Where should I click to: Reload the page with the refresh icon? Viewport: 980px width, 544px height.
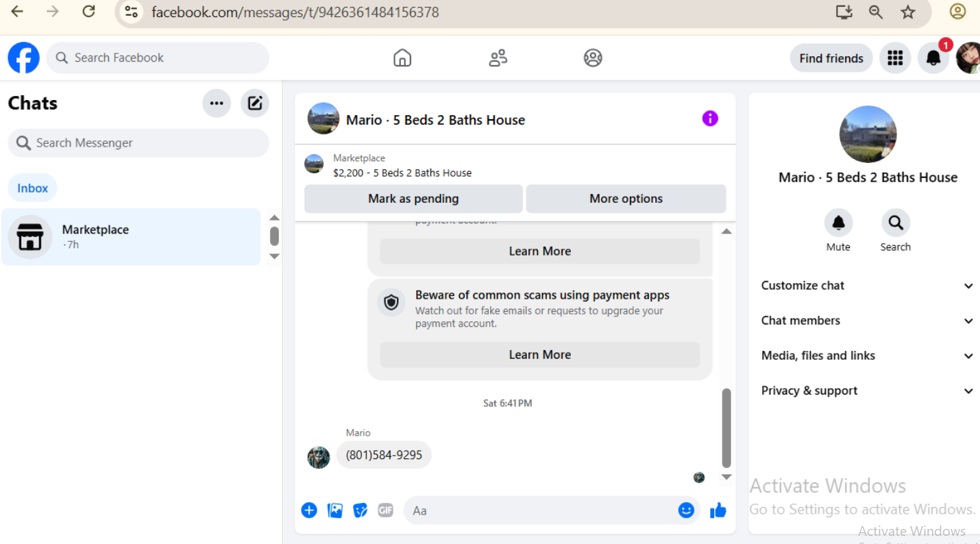[88, 12]
